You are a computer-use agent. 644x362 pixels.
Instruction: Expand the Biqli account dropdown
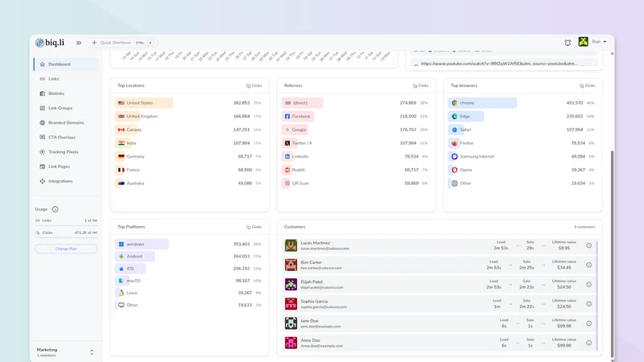tap(605, 42)
